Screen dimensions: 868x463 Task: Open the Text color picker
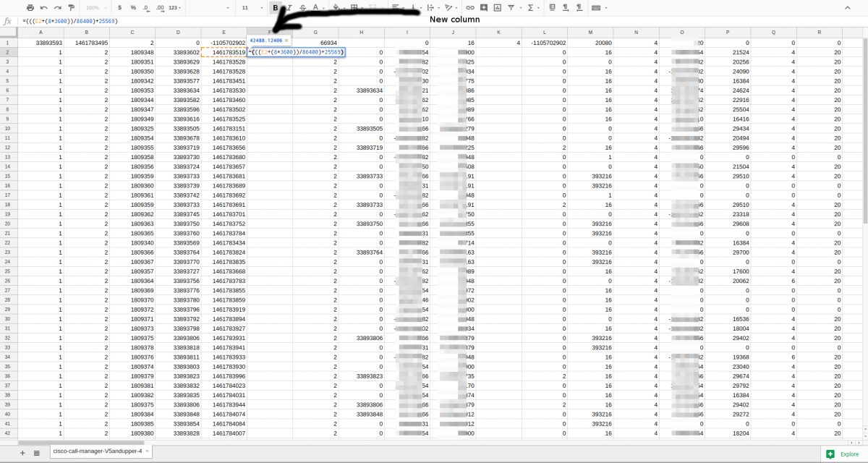click(x=316, y=7)
